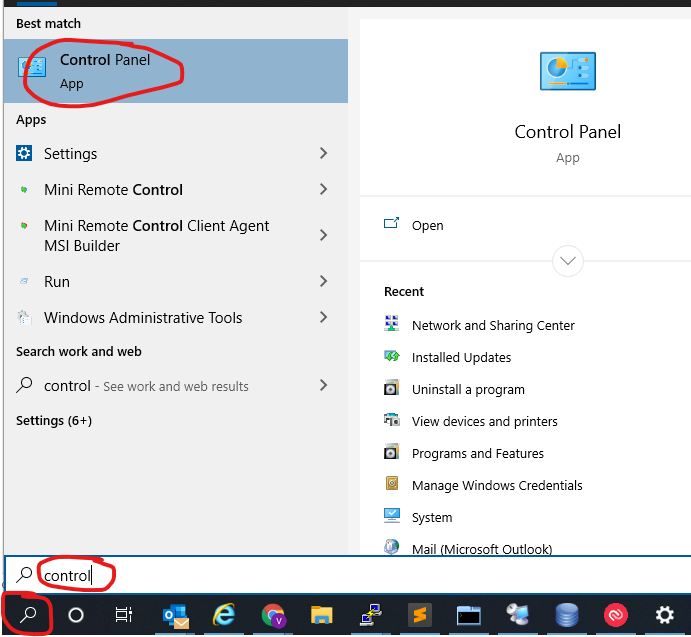Viewport: 691px width, 637px height.
Task: Select Windows Administrative Tools result
Action: click(x=175, y=317)
